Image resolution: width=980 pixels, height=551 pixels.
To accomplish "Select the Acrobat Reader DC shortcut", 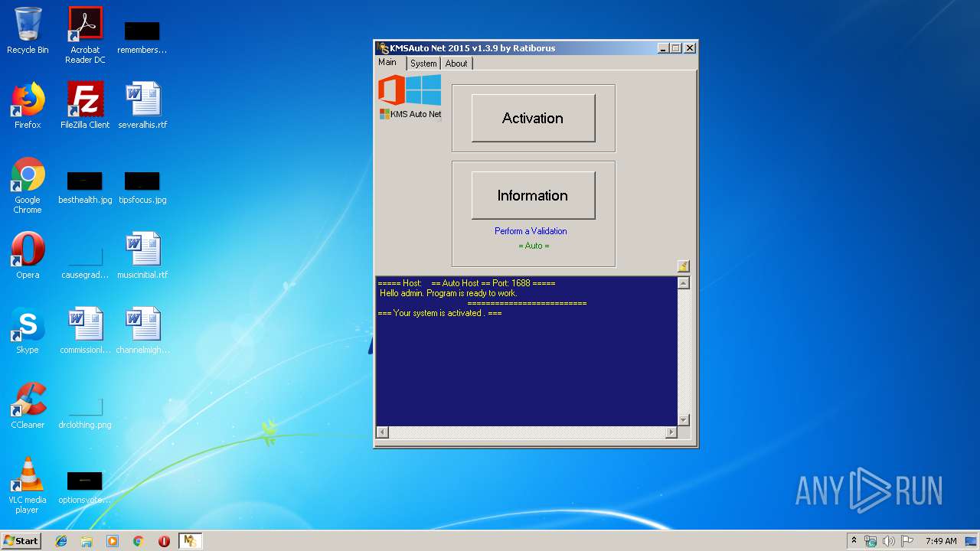I will 85,35.
